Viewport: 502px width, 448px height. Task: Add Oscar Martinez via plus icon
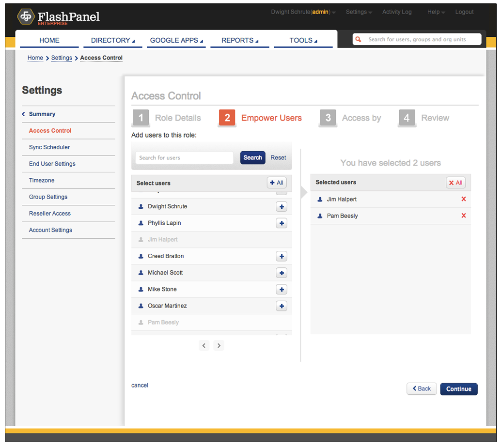coord(281,306)
